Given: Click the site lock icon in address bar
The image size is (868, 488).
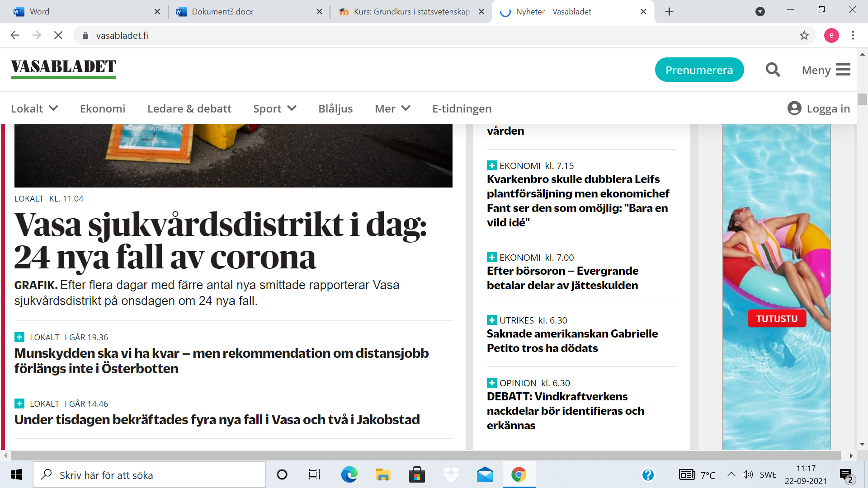Looking at the screenshot, I should pyautogui.click(x=85, y=35).
